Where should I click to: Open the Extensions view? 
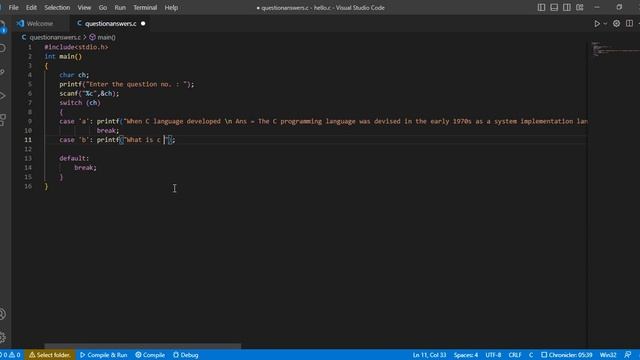click(3, 120)
